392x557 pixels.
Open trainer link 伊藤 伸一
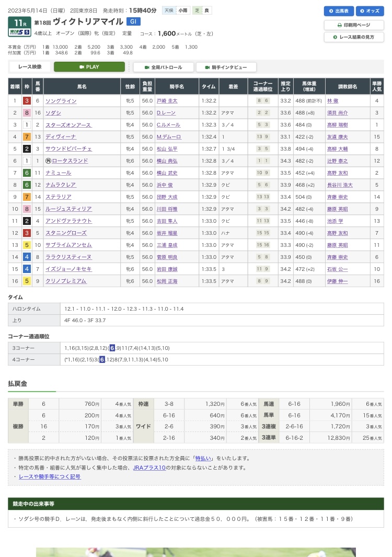coord(337,281)
